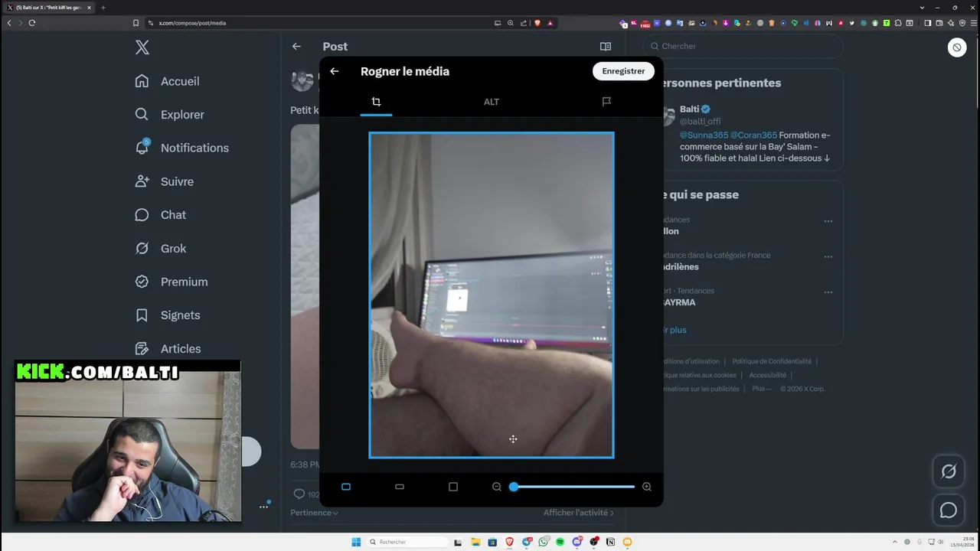The image size is (980, 551).
Task: Close the Balti sur X tab
Action: pos(89,8)
